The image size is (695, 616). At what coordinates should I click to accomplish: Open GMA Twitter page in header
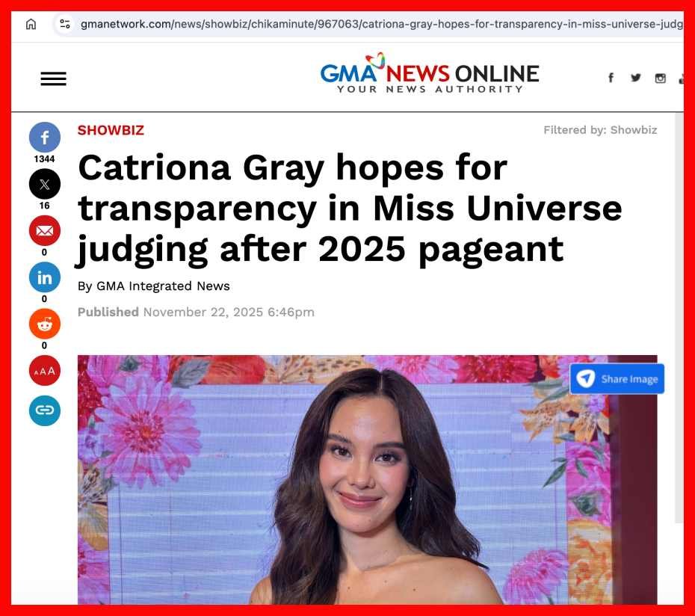[x=636, y=78]
